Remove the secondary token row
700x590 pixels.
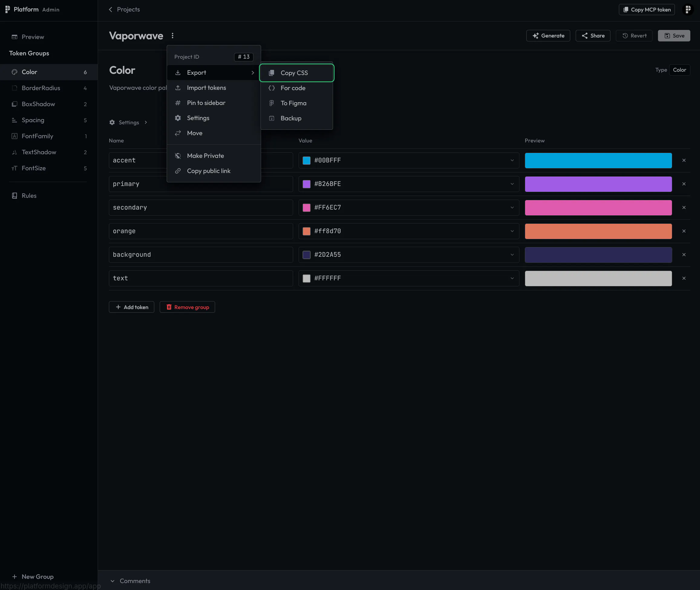tap(684, 208)
